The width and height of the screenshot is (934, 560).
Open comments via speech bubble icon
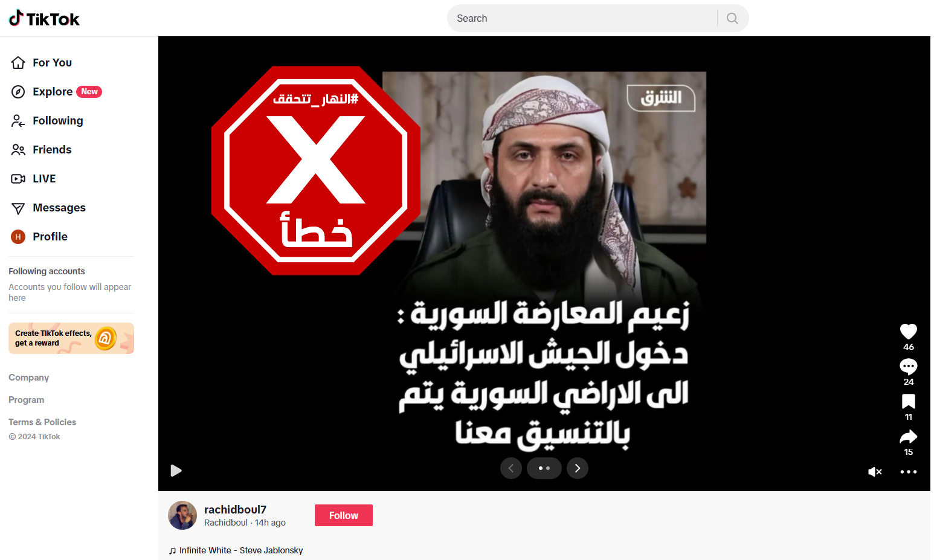coord(908,366)
